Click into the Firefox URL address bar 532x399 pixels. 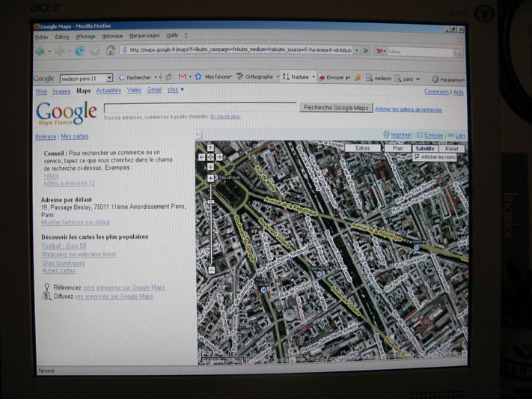[x=237, y=50]
